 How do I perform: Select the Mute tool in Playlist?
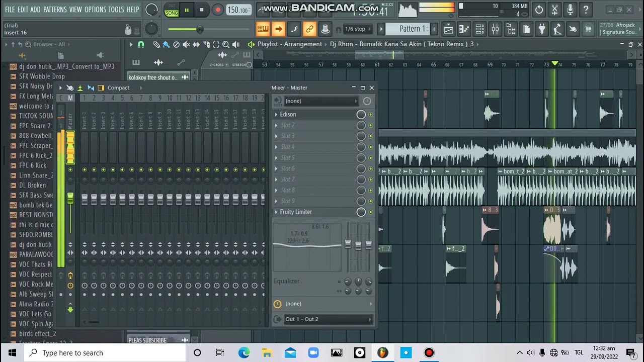[x=186, y=44]
